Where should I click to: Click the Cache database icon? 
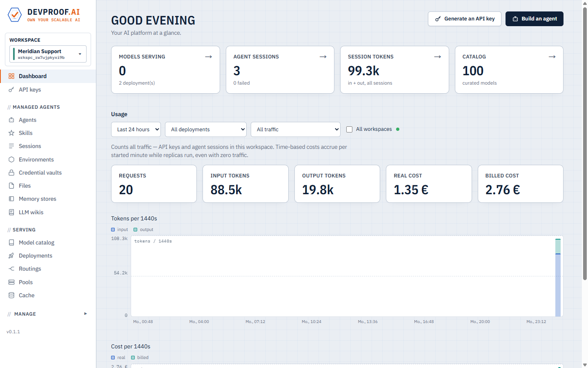pyautogui.click(x=11, y=295)
